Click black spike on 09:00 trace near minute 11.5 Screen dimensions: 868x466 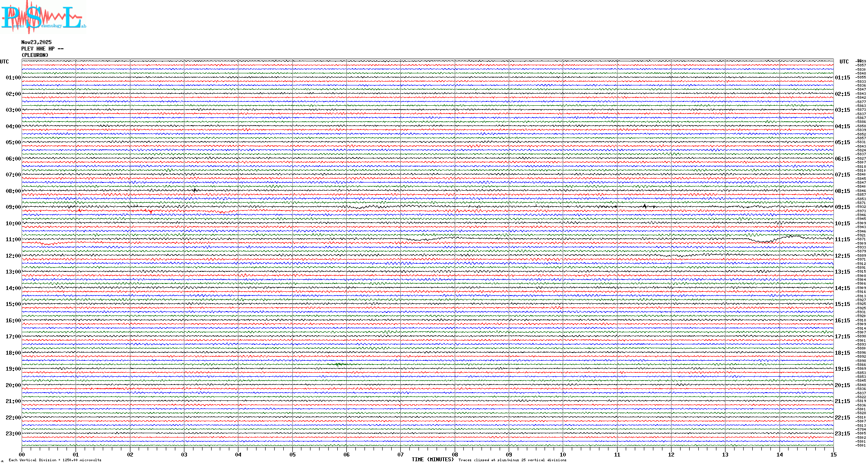645,206
